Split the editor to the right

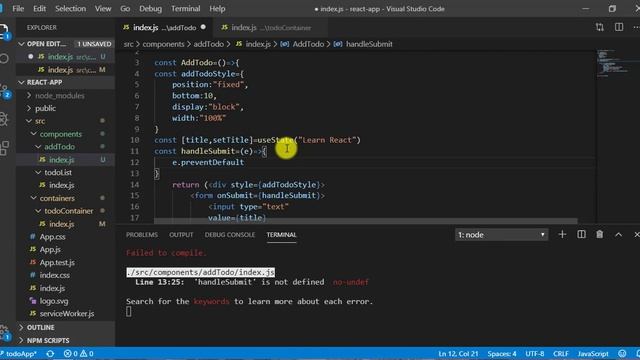click(x=619, y=27)
